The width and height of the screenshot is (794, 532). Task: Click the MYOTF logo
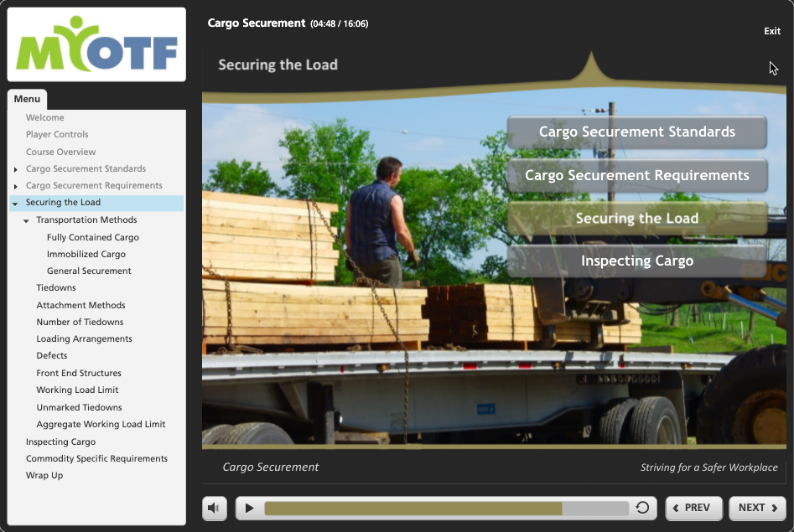pyautogui.click(x=96, y=44)
